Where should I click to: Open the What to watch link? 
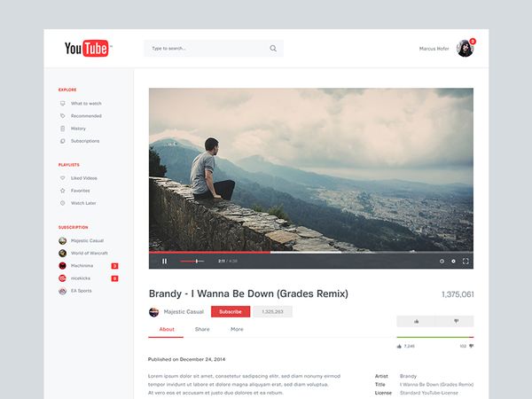coord(86,103)
